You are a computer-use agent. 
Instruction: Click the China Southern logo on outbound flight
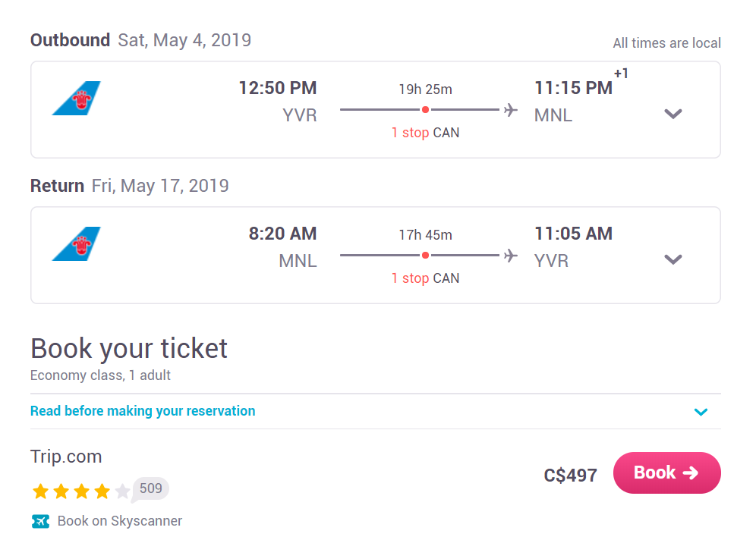coord(76,99)
